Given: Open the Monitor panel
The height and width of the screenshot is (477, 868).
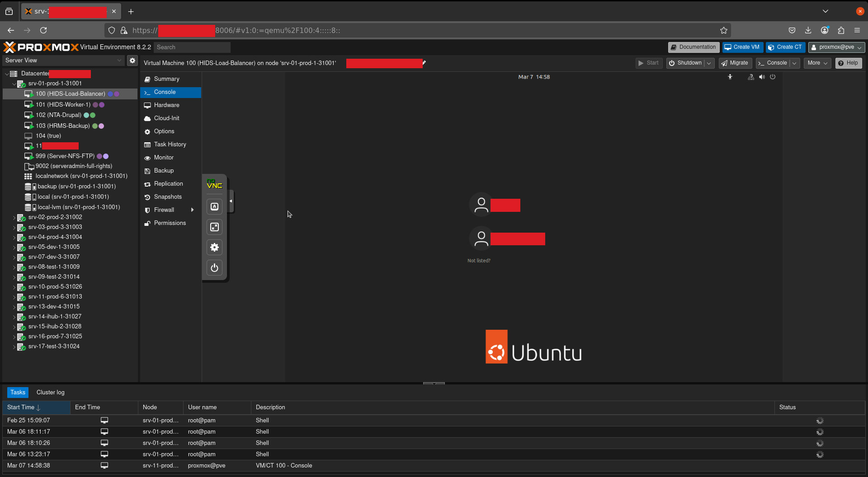Looking at the screenshot, I should [170, 158].
